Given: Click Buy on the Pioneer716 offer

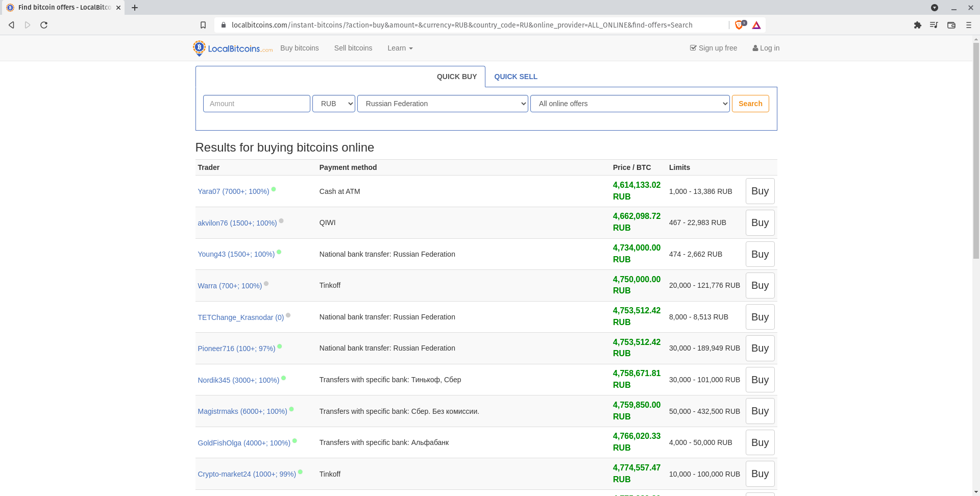Looking at the screenshot, I should (760, 348).
